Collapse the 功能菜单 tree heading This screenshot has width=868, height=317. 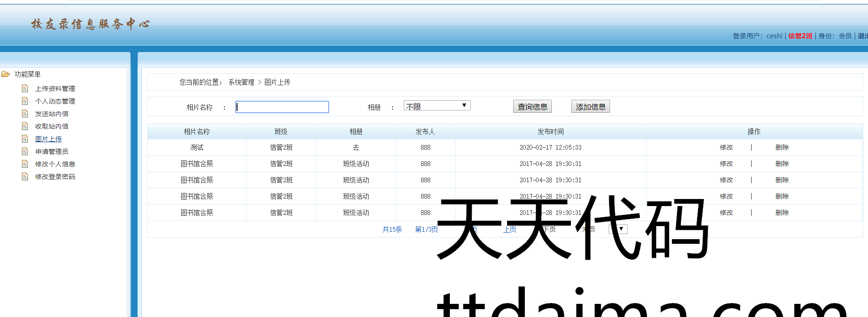tap(27, 74)
